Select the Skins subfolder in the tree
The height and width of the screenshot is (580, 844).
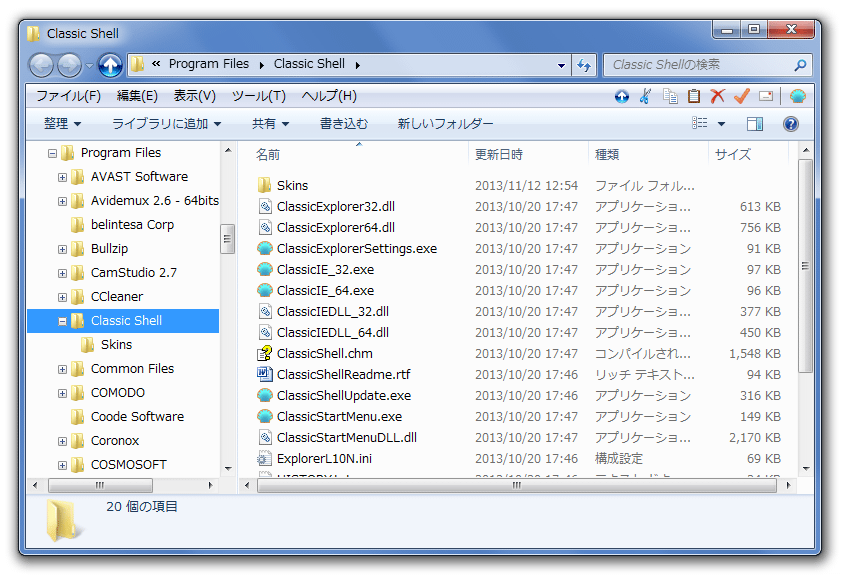pos(116,345)
